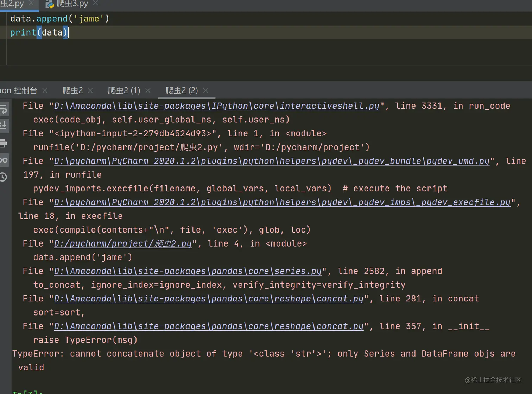This screenshot has height=394, width=532.
Task: Click the <ipython-input-2-279db4524d93> traceback line
Action: [x=175, y=133]
